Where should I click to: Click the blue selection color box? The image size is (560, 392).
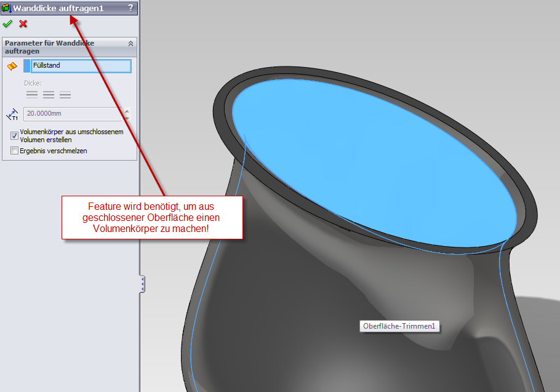pyautogui.click(x=27, y=66)
